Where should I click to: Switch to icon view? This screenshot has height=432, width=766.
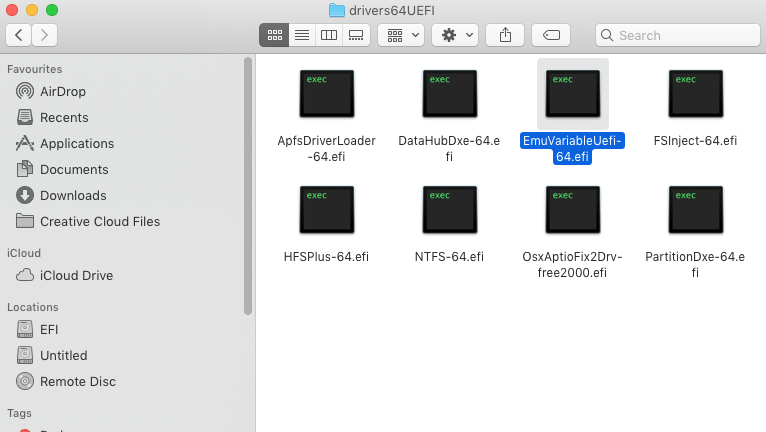point(274,35)
